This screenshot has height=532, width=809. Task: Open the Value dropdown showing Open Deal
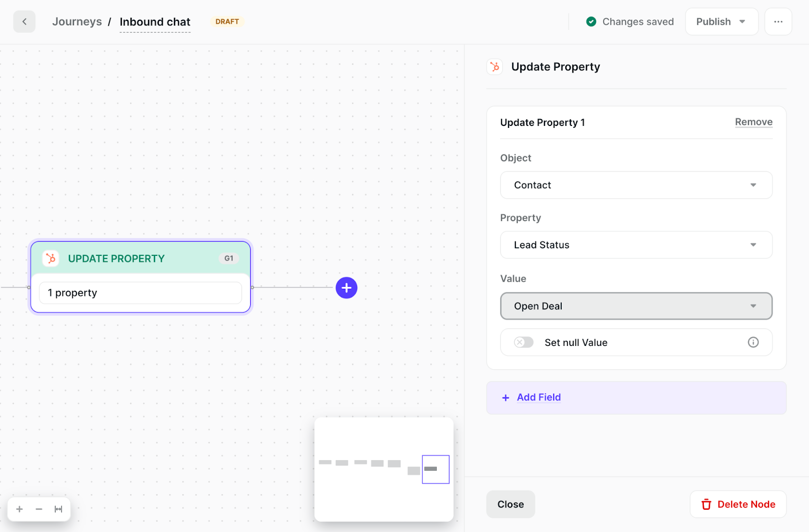coord(636,306)
